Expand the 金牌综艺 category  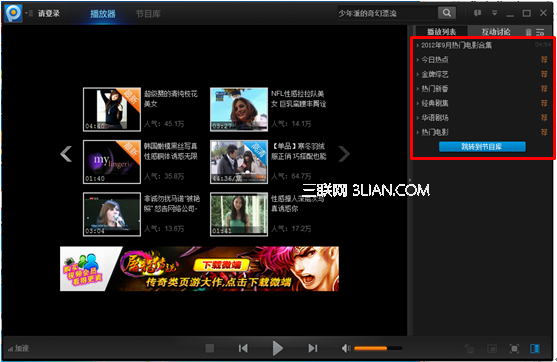click(434, 74)
